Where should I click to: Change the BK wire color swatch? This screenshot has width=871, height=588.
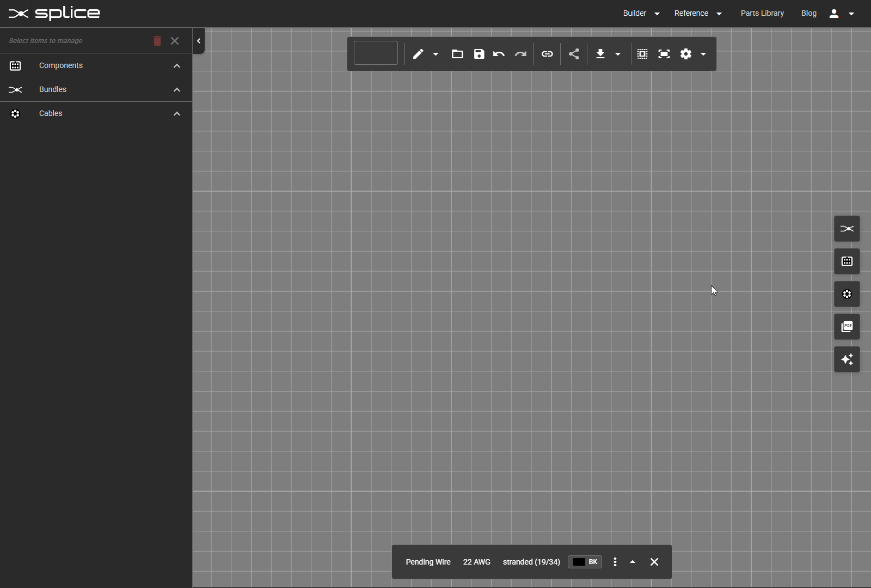coord(585,562)
